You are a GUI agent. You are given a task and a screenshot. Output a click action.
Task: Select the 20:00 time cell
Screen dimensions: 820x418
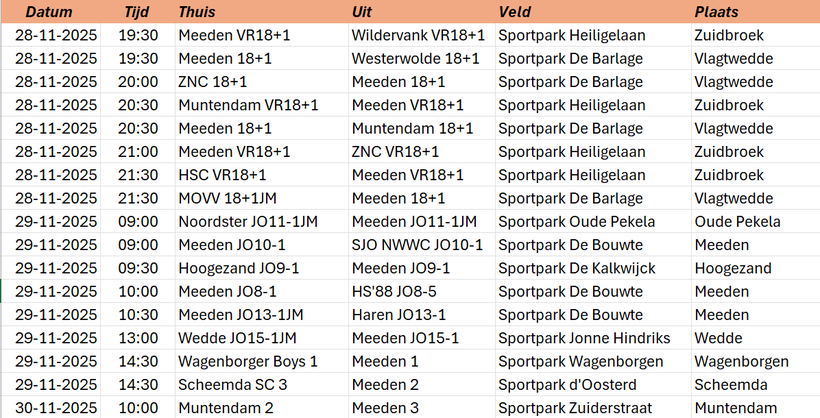click(x=138, y=82)
